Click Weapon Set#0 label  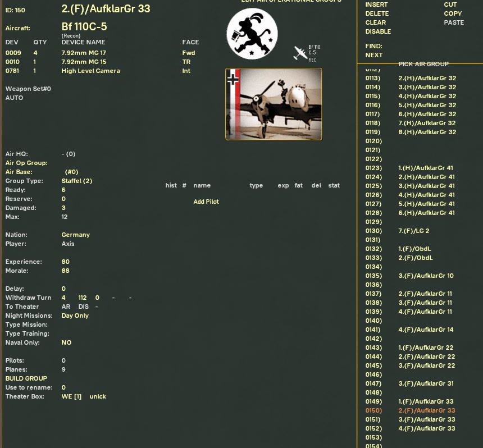(28, 89)
